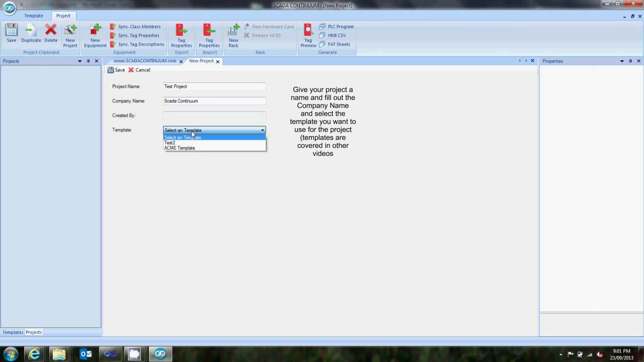The image size is (644, 362).
Task: Toggle the Template dropdown arrow
Action: pyautogui.click(x=262, y=130)
